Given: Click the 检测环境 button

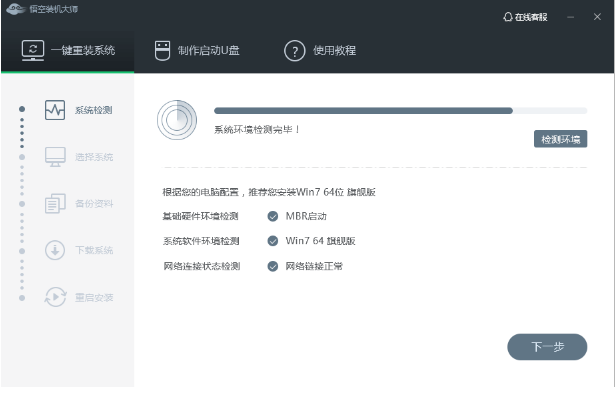Looking at the screenshot, I should 560,139.
